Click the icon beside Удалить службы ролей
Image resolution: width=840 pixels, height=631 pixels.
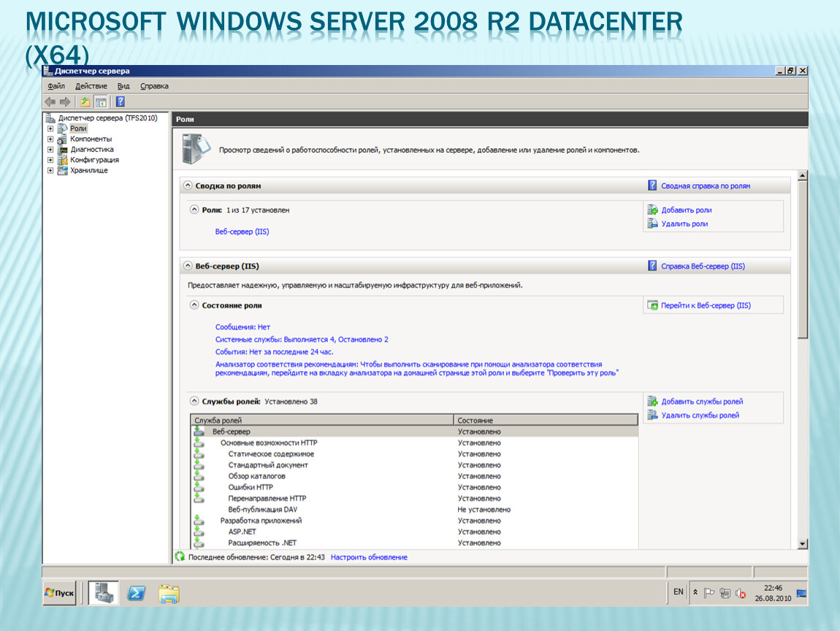(x=652, y=415)
